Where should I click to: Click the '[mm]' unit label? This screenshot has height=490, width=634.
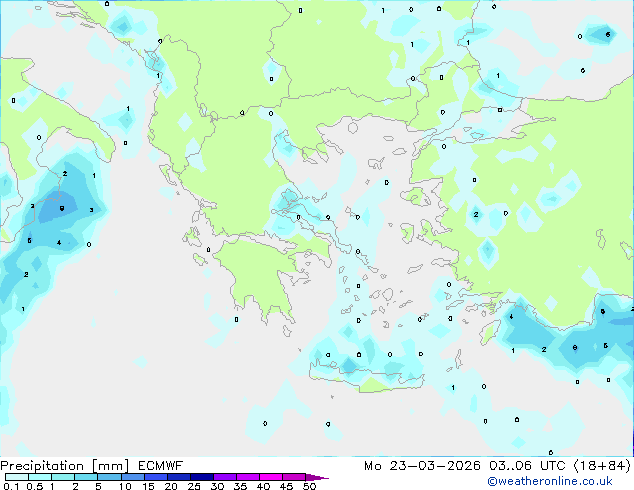click(x=110, y=466)
